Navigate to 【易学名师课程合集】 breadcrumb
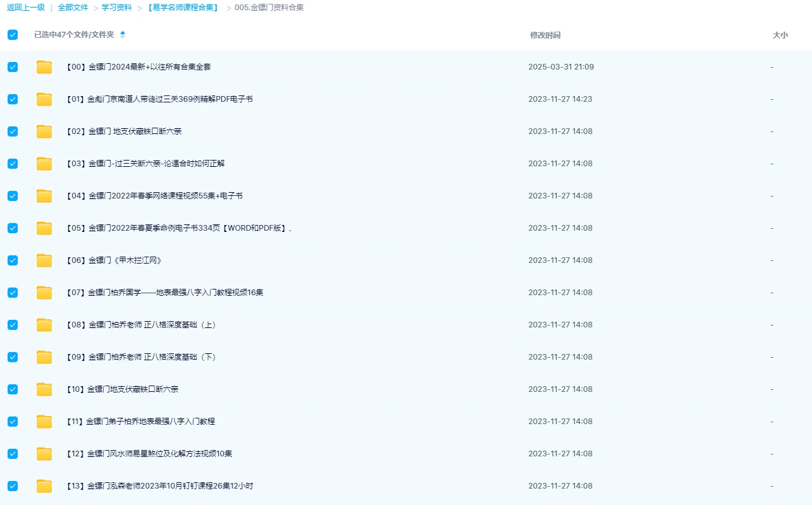The image size is (812, 505). pyautogui.click(x=181, y=8)
